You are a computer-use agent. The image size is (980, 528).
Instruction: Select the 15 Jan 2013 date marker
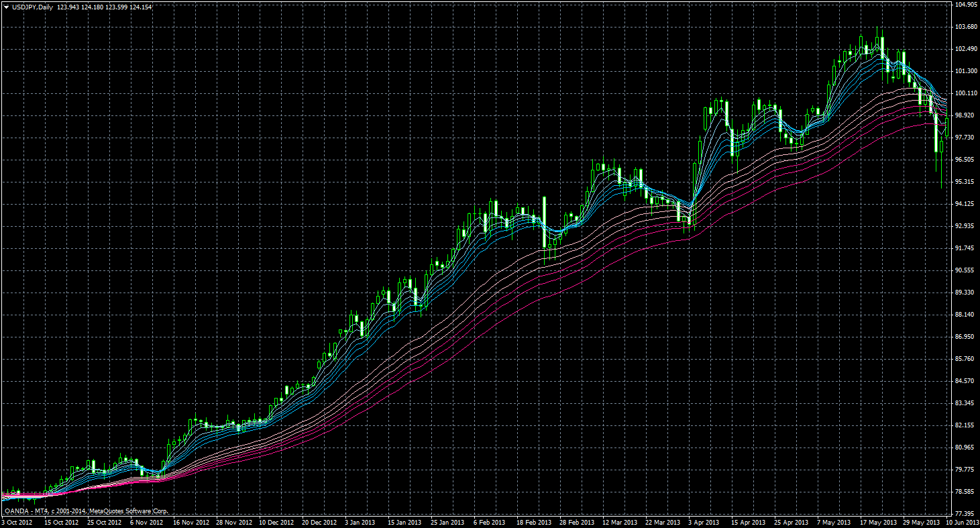point(404,522)
